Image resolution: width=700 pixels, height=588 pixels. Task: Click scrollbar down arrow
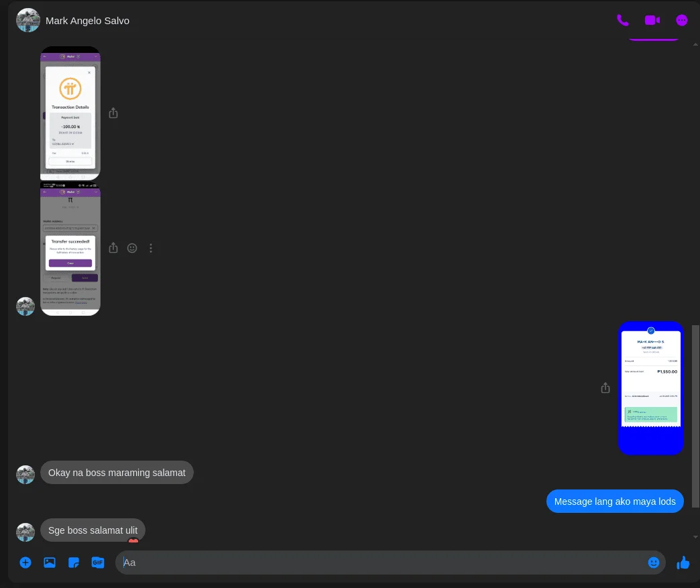coord(695,537)
